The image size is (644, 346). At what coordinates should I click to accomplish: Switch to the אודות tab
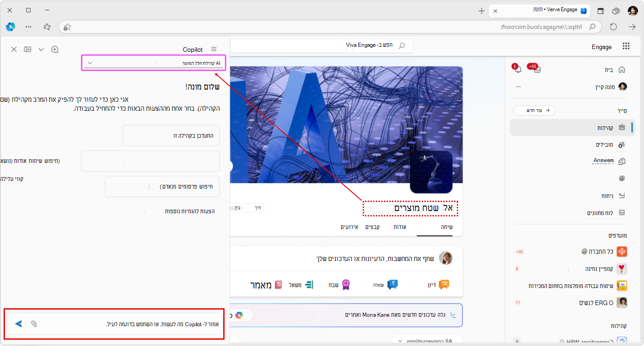(400, 227)
